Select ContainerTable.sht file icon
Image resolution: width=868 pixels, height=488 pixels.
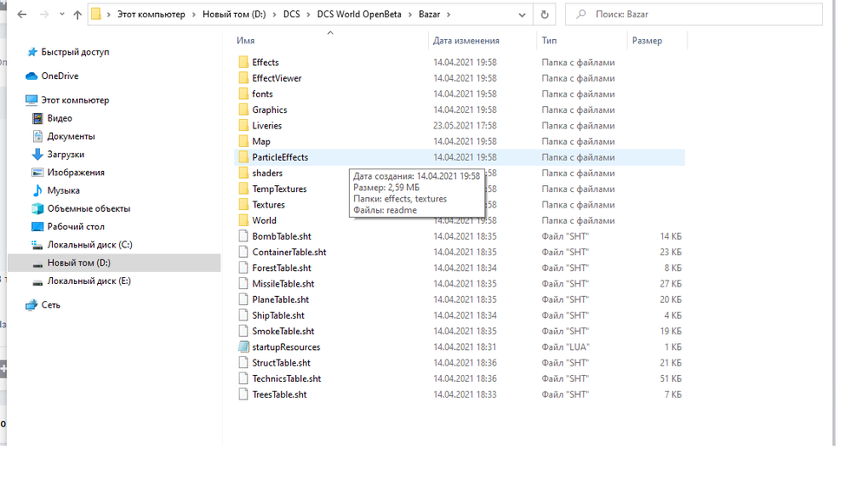click(x=244, y=252)
